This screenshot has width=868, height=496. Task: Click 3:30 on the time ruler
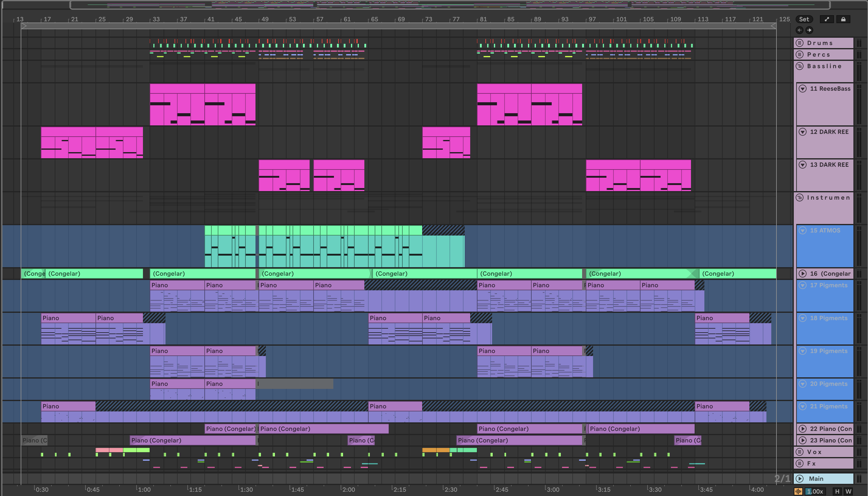(x=655, y=490)
